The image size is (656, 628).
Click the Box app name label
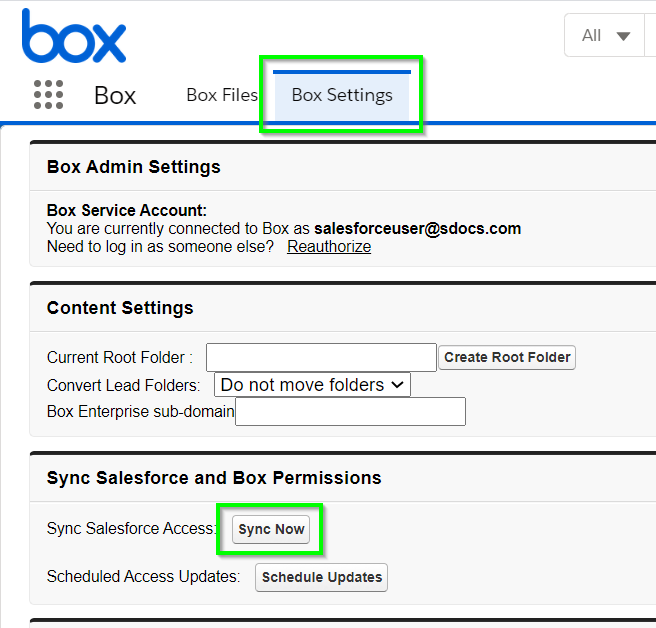coord(115,95)
